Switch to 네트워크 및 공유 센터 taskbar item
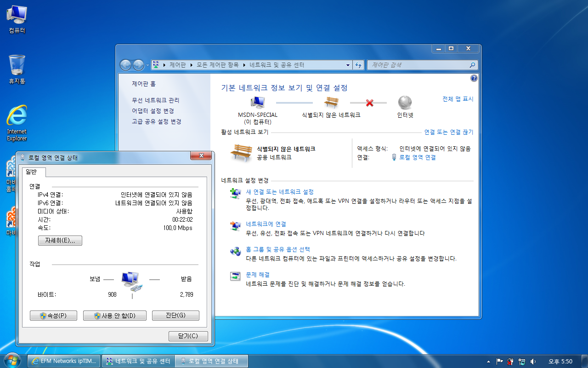This screenshot has height=368, width=588. tap(138, 361)
